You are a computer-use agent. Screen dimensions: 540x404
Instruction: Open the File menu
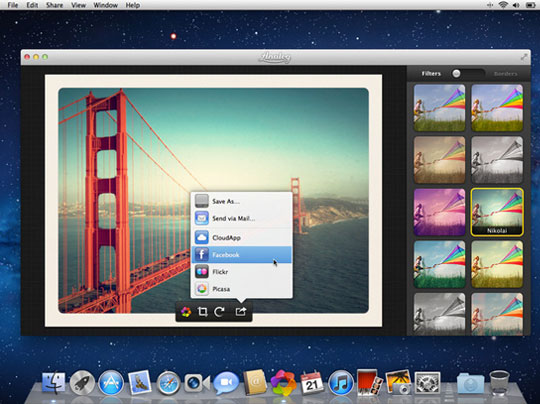[x=13, y=5]
